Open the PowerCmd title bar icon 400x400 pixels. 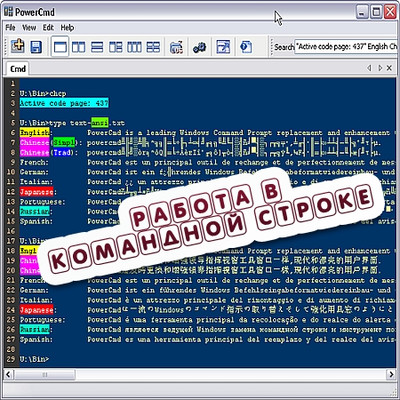click(8, 12)
